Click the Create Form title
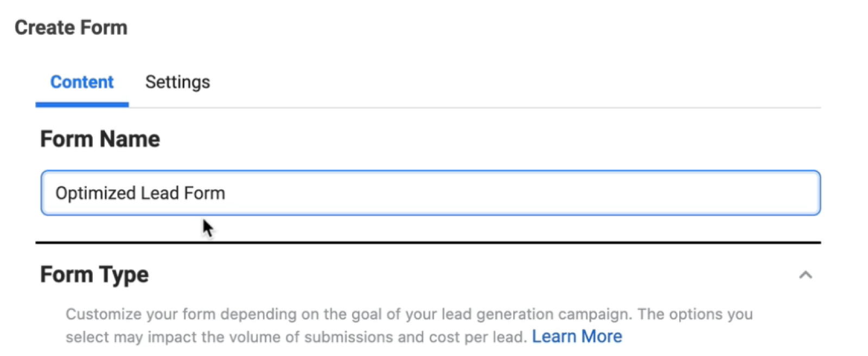 click(71, 27)
